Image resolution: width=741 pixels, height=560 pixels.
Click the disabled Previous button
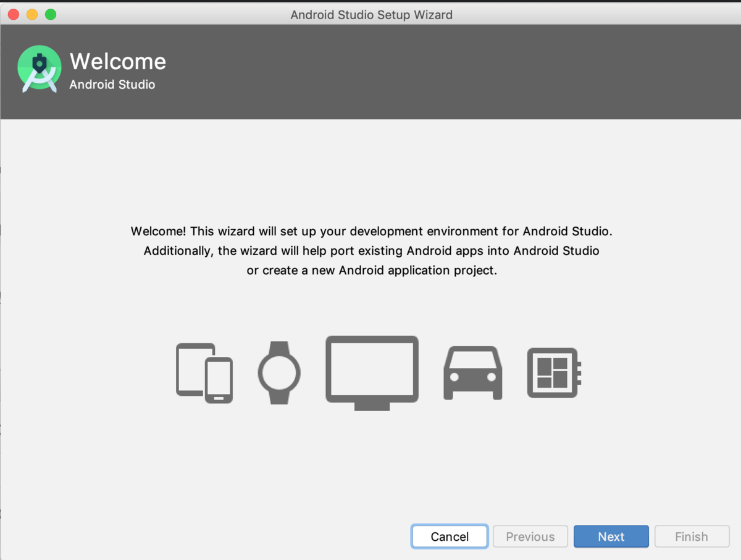pyautogui.click(x=530, y=537)
